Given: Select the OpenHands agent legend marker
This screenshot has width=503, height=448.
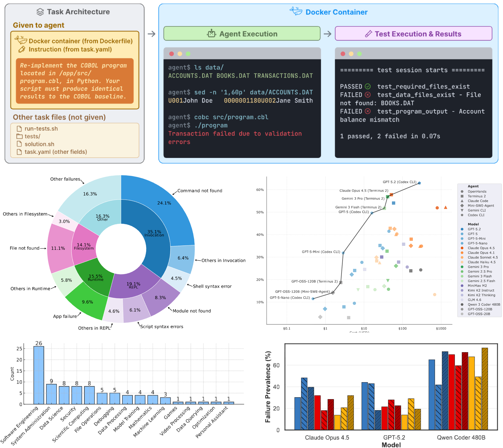Looking at the screenshot, I should [x=462, y=192].
